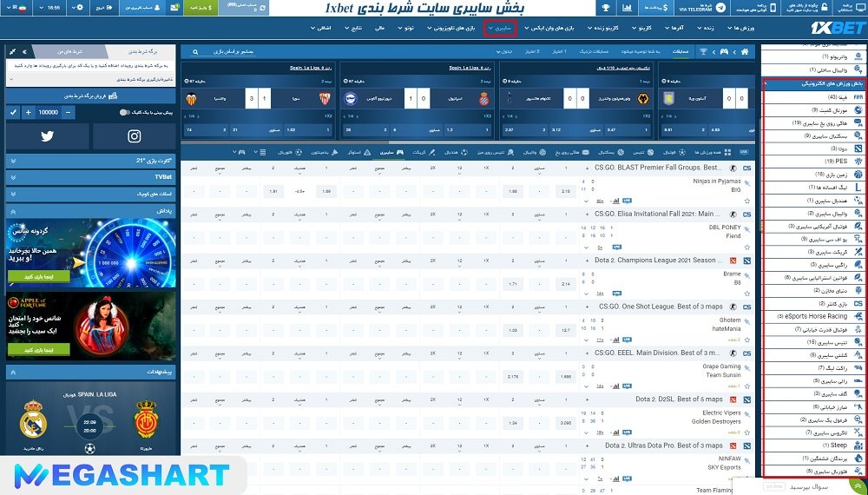Viewport: 868px width, 495px height.
Task: Expand the TVBet panel
Action: [x=91, y=177]
